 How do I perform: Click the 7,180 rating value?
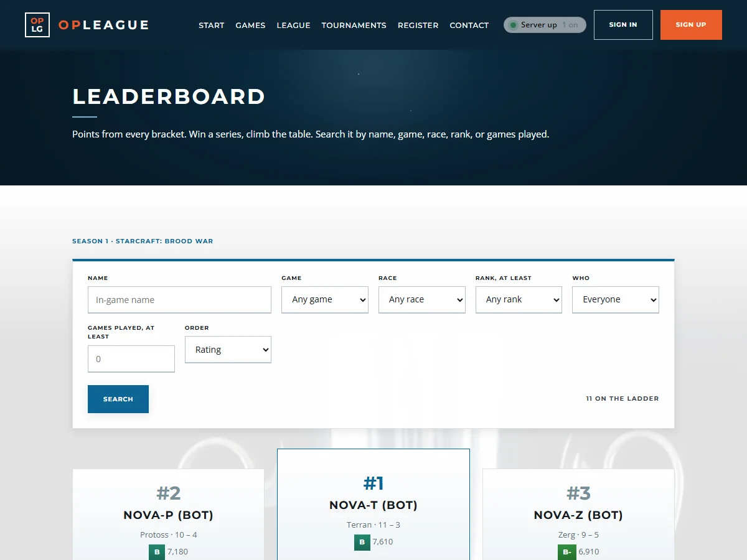coord(177,552)
